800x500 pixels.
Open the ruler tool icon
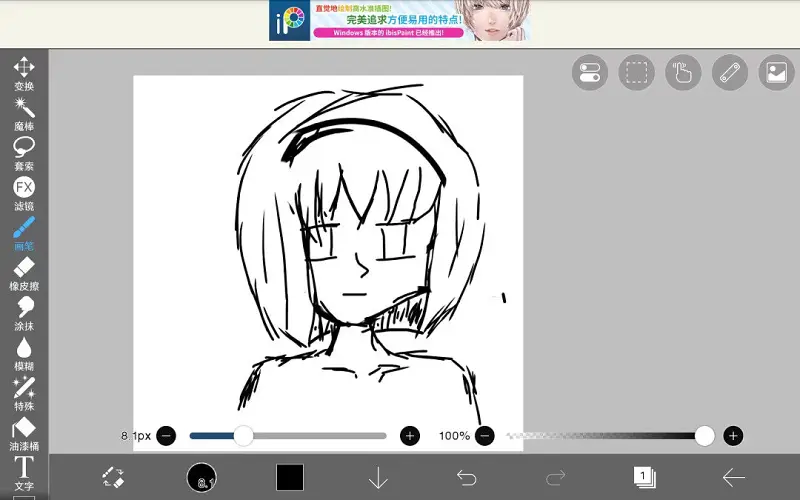point(730,72)
